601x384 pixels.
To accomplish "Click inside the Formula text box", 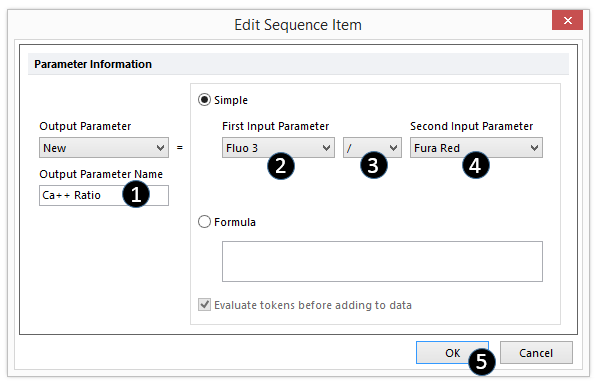I will [382, 261].
